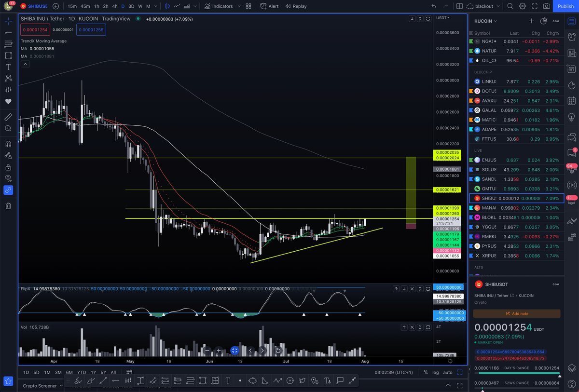Toggle lock all drawing tools

tap(8, 167)
